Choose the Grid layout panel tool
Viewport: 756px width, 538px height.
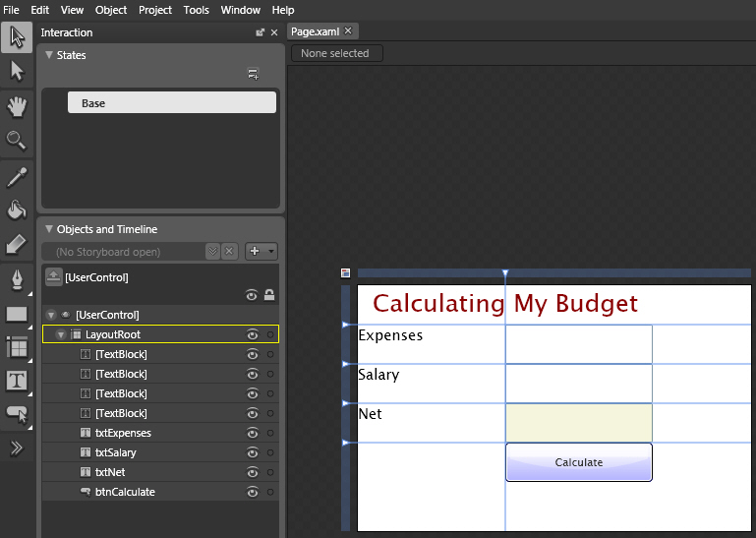(x=17, y=347)
